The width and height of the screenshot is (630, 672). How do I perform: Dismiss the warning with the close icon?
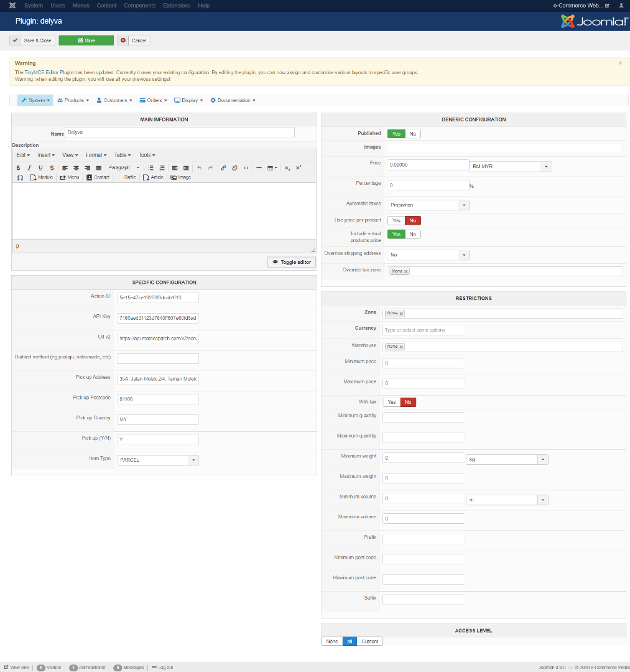pos(620,63)
